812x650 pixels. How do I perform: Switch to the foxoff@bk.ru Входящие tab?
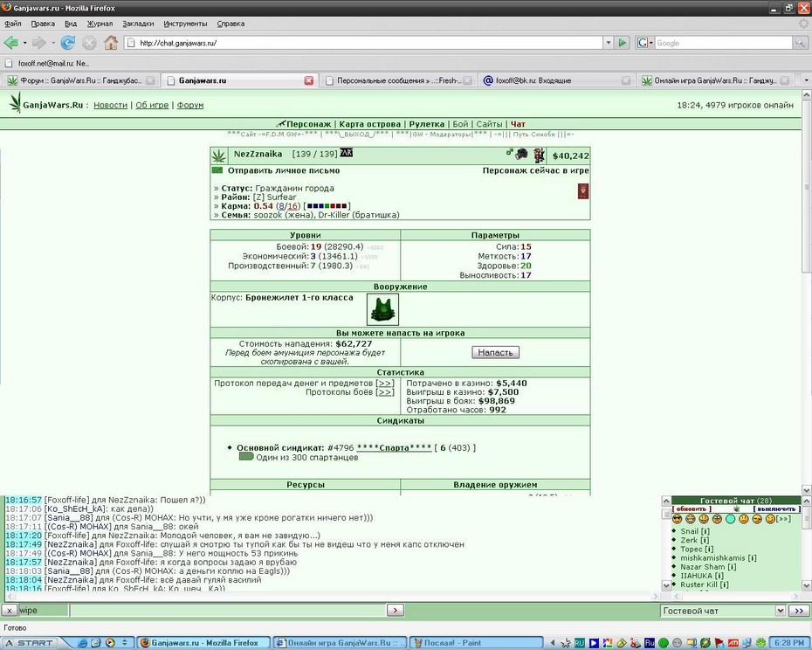[x=557, y=80]
